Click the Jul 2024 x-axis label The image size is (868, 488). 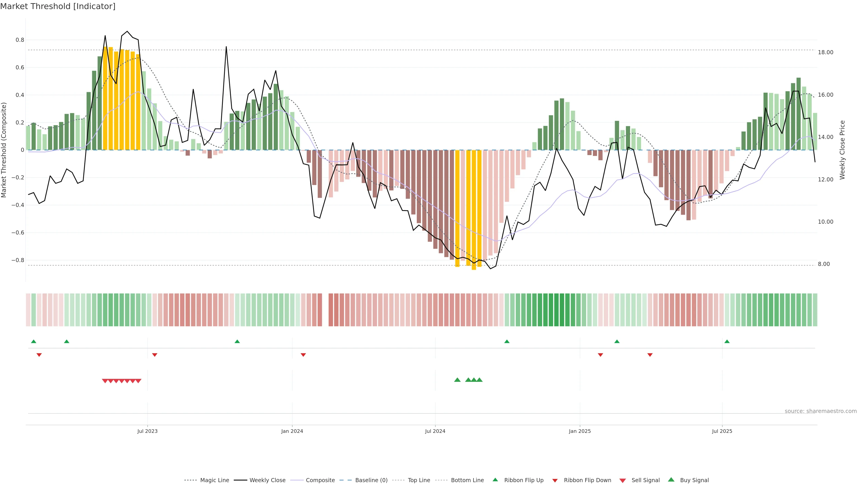[435, 431]
